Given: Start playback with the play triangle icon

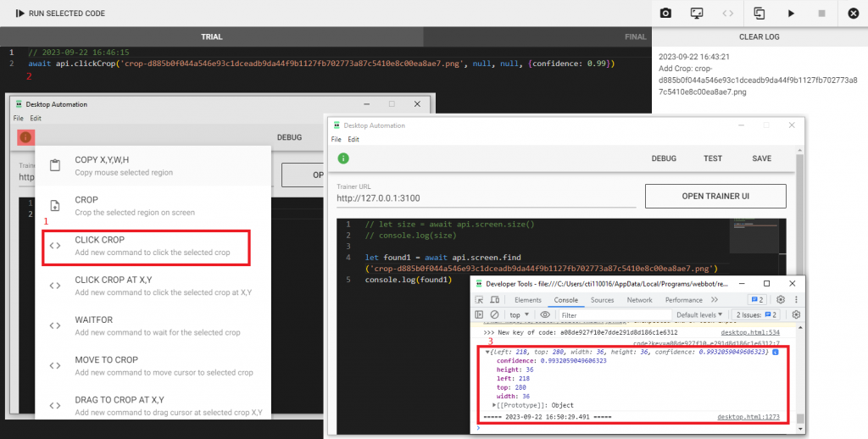Looking at the screenshot, I should [791, 14].
